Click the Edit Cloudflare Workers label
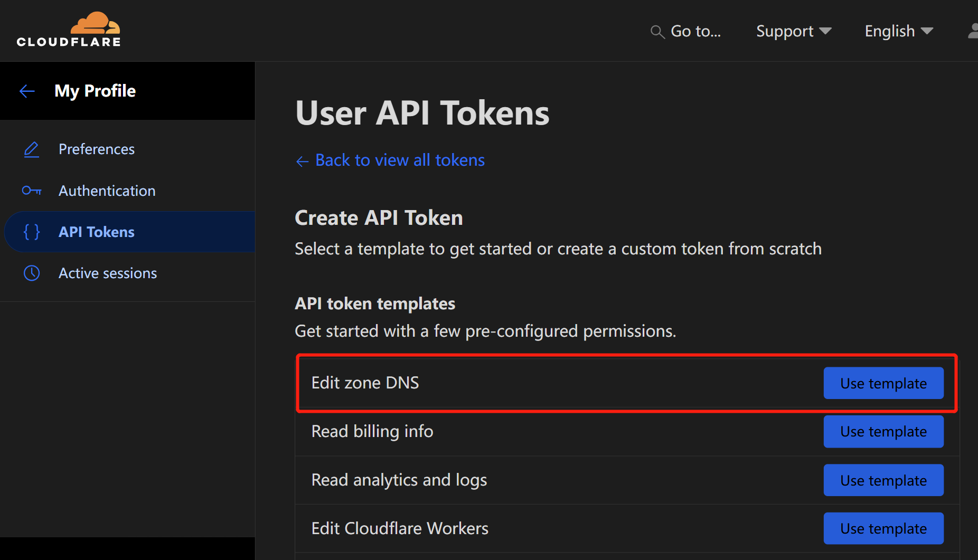The height and width of the screenshot is (560, 978). coord(400,528)
